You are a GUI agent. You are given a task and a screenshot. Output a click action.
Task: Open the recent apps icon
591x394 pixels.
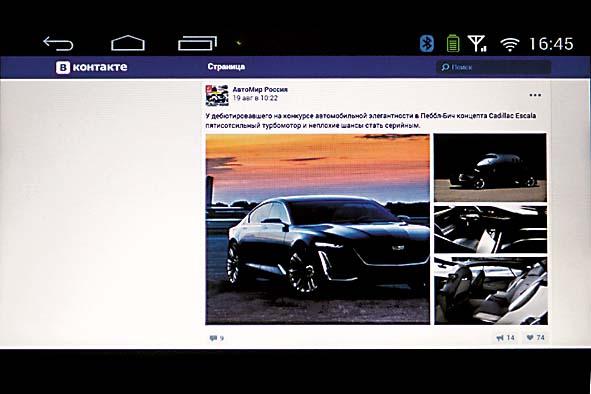tap(197, 43)
